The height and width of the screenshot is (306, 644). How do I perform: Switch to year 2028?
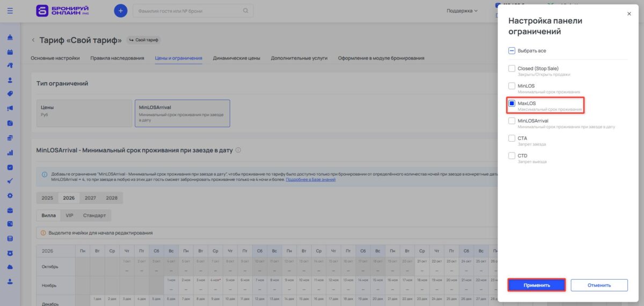(x=112, y=198)
